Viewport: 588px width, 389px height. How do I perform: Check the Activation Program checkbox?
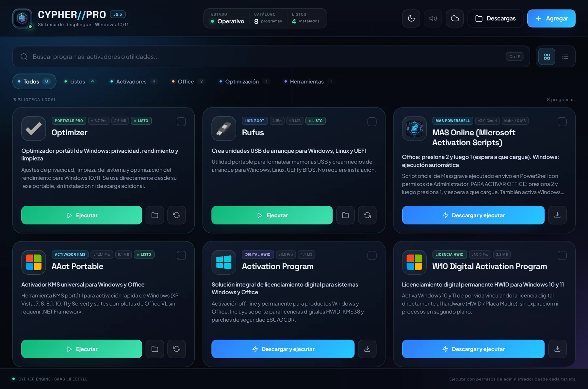372,255
